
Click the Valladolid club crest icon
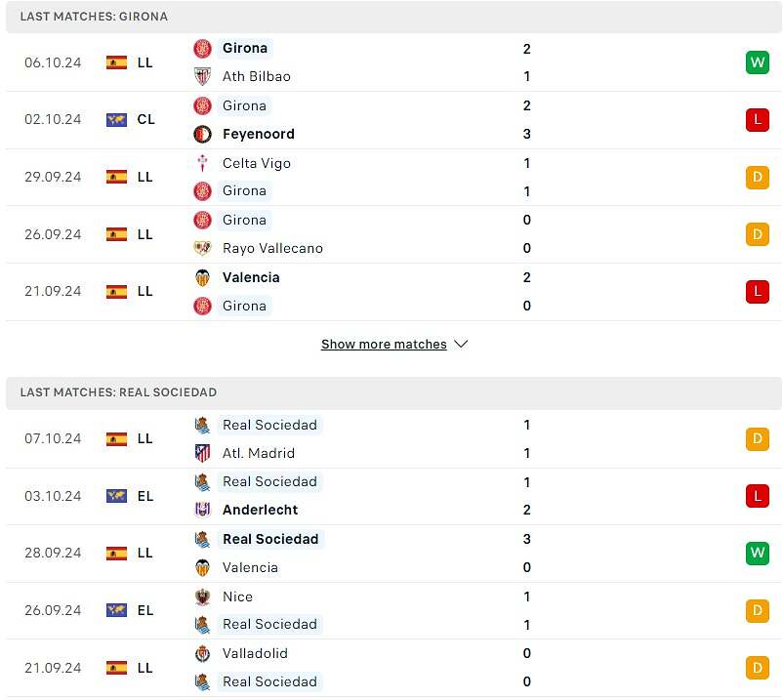point(202,653)
